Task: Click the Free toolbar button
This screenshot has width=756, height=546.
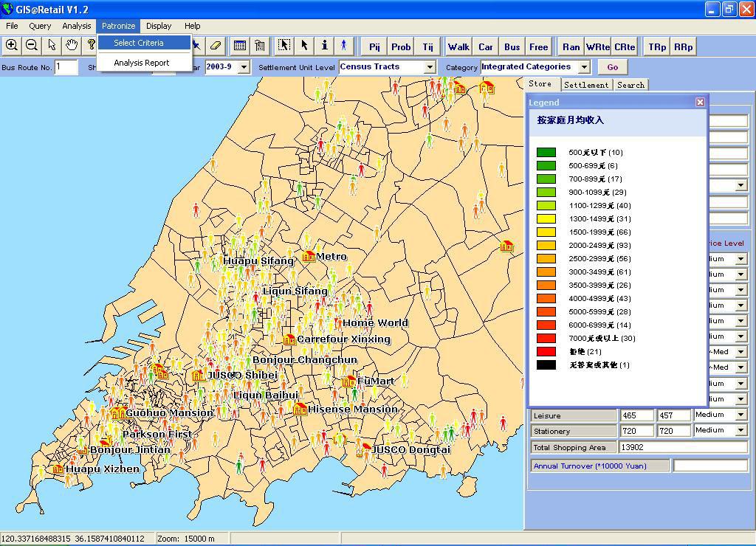Action: pos(538,46)
